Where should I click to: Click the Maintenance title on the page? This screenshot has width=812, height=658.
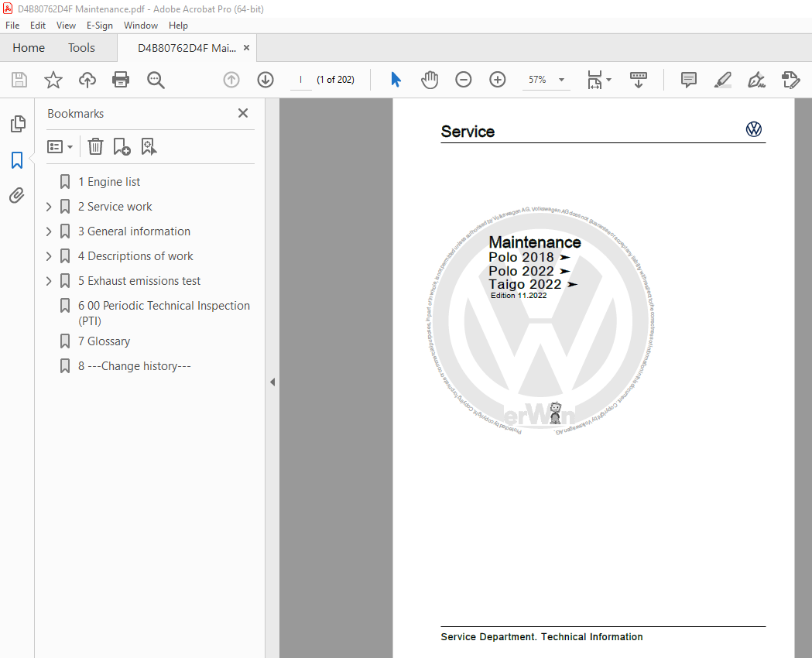click(534, 242)
